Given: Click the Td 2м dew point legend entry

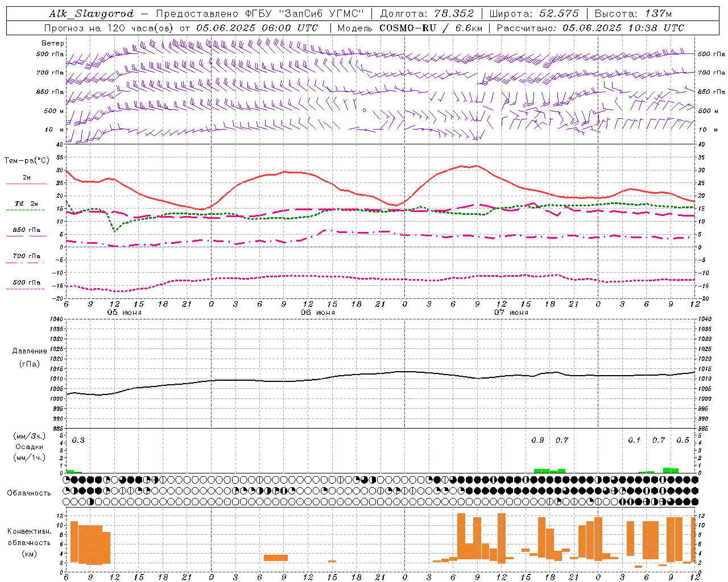Looking at the screenshot, I should 27,203.
